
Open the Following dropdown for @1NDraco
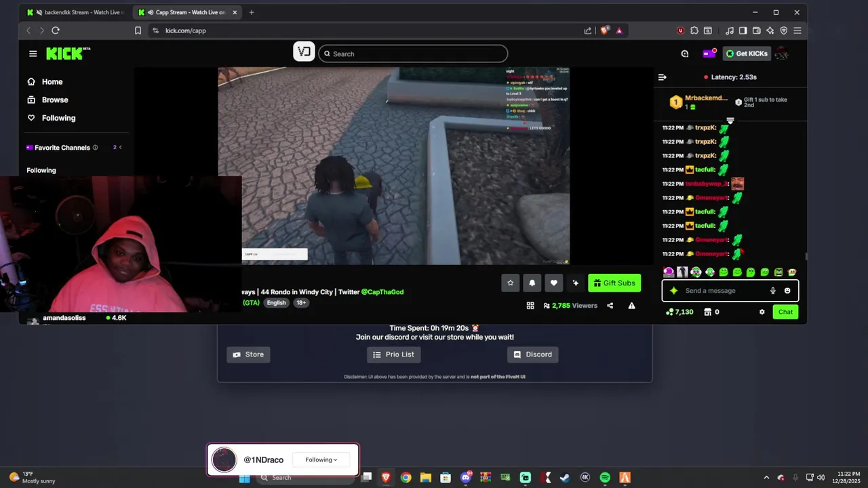[x=321, y=460]
